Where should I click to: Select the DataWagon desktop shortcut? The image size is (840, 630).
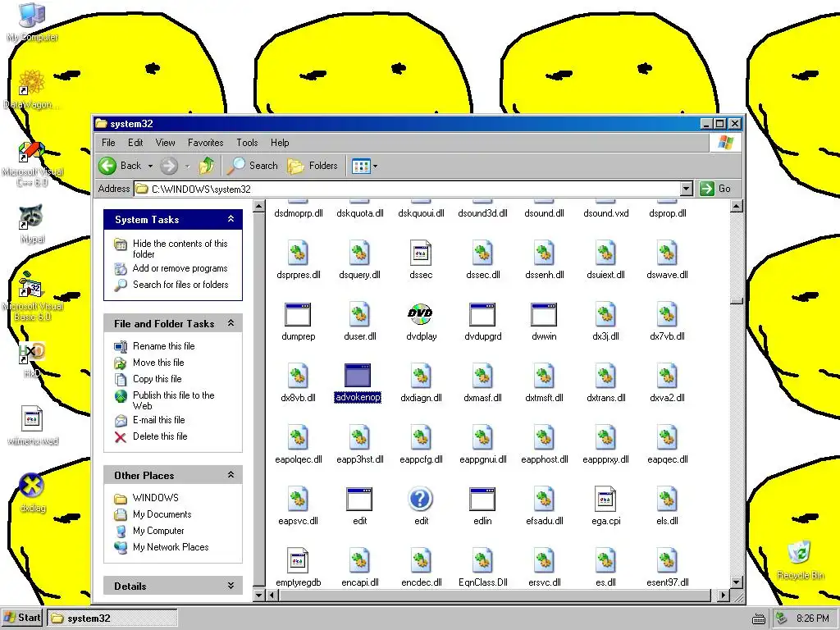tap(32, 83)
